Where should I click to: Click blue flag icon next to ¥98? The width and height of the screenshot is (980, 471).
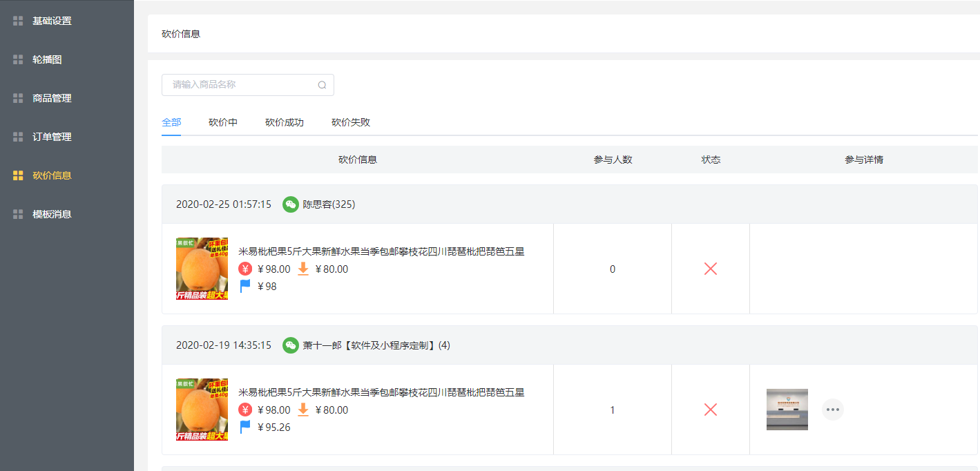pos(245,286)
